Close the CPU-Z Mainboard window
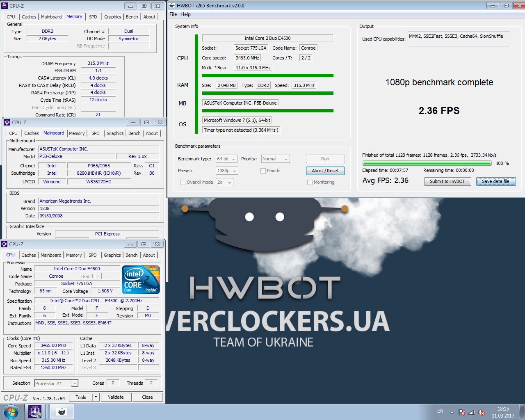This screenshot has height=420, width=525. pos(160,122)
